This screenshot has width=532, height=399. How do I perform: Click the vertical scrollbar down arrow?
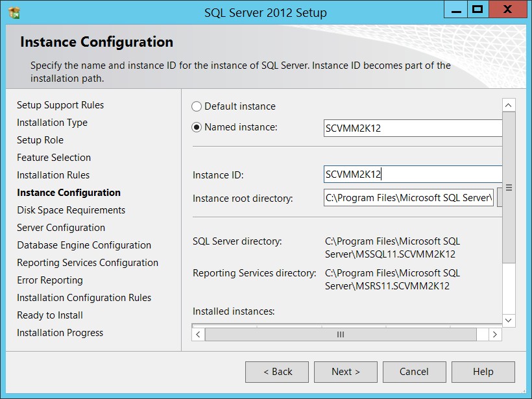coord(509,320)
